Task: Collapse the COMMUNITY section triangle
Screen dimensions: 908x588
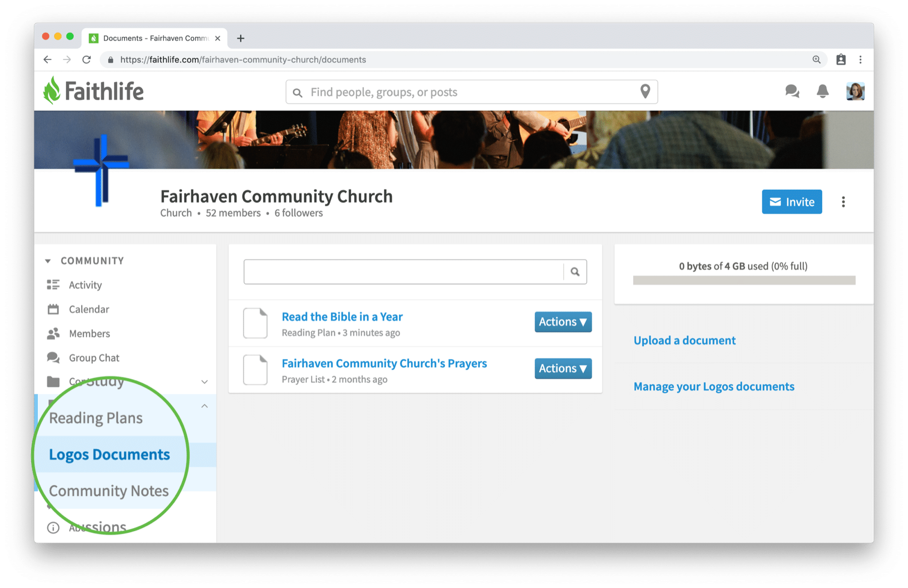Action: tap(48, 261)
